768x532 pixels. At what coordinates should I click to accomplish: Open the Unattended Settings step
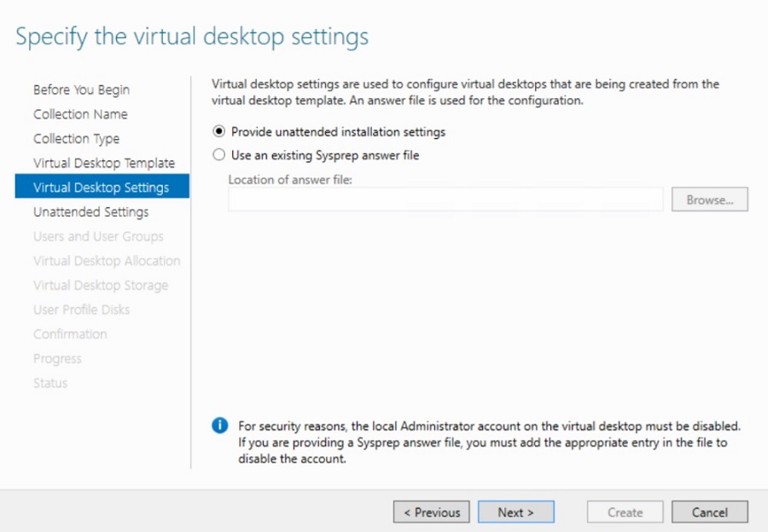(90, 212)
